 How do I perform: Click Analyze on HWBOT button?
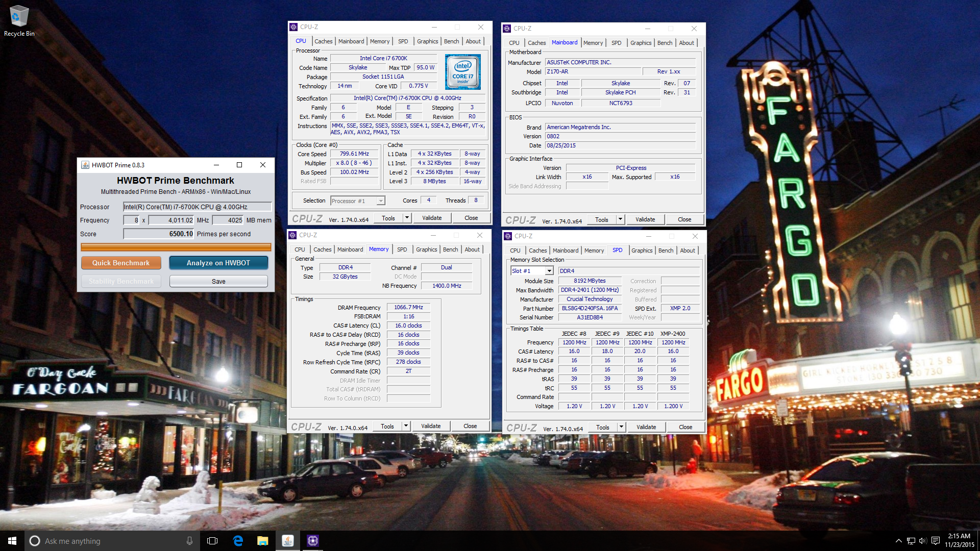(218, 263)
